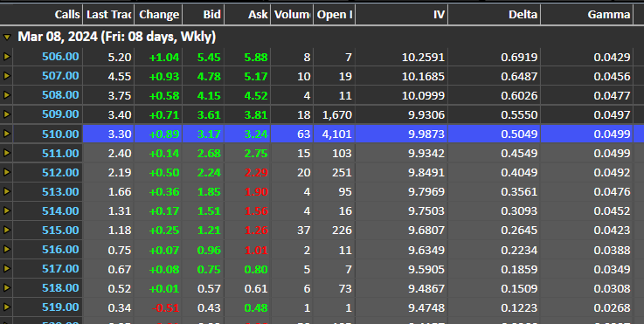Viewport: 644px width, 324px height.
Task: Expand the 507.00 strike row arrow
Action: (x=7, y=76)
